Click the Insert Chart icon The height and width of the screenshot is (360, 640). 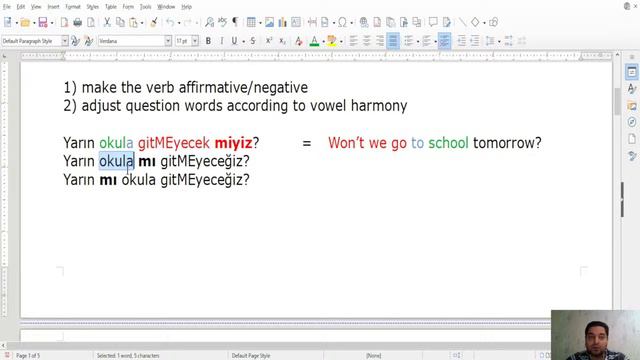tap(282, 22)
